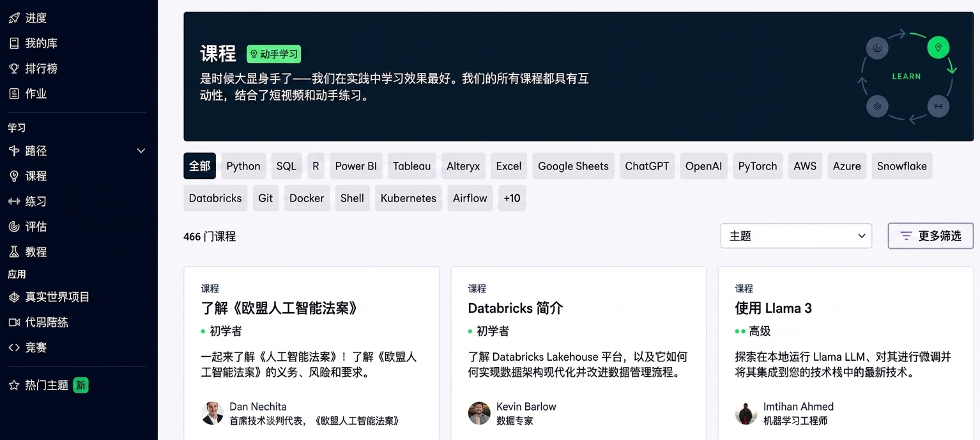Filter courses by SQL
Screen dimensions: 980x440
(286, 166)
